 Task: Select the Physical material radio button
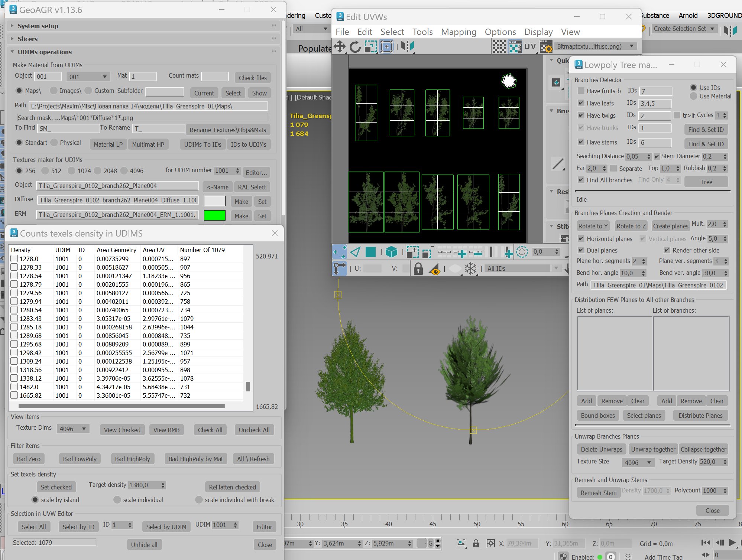click(x=54, y=143)
